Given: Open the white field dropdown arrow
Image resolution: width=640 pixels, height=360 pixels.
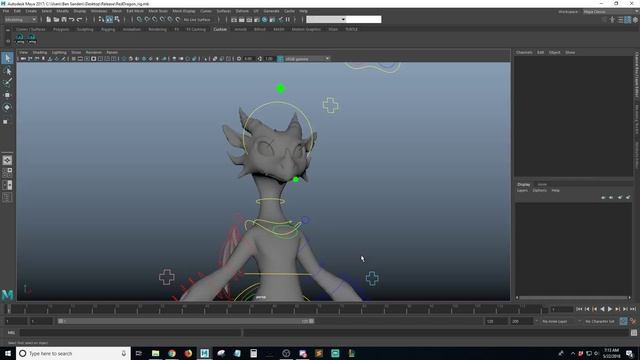Looking at the screenshot, I should (x=343, y=20).
